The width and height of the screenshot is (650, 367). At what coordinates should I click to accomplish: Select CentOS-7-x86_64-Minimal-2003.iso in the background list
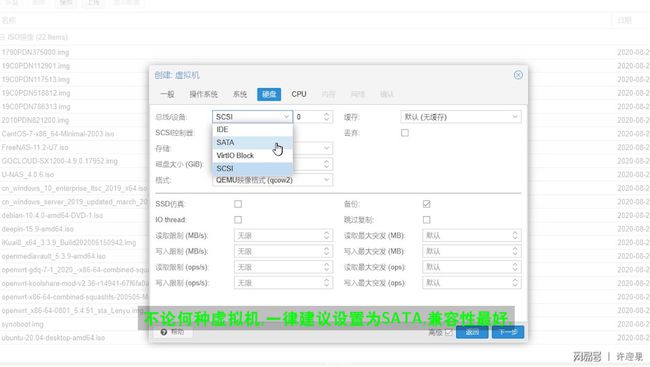[x=58, y=134]
